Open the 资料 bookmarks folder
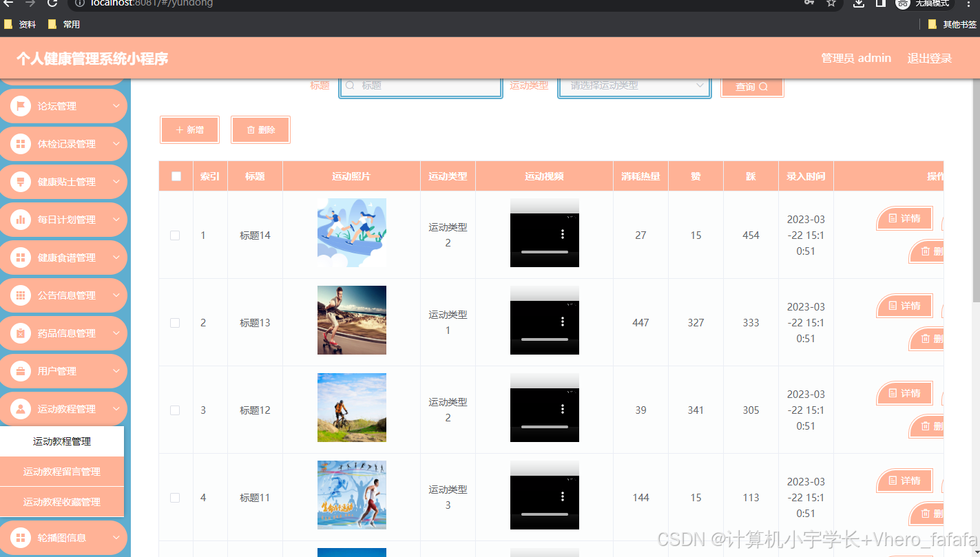Image resolution: width=980 pixels, height=557 pixels. pos(20,24)
